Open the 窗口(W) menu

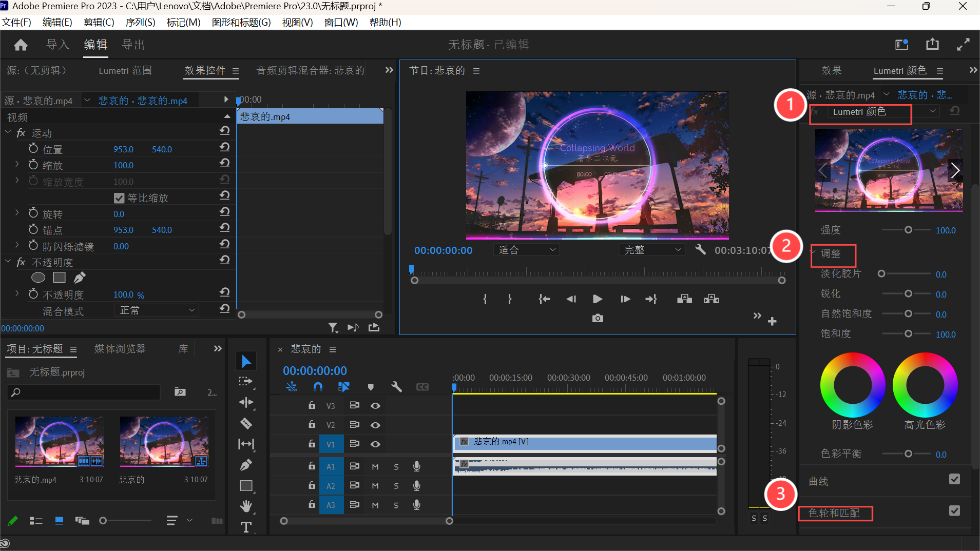341,22
